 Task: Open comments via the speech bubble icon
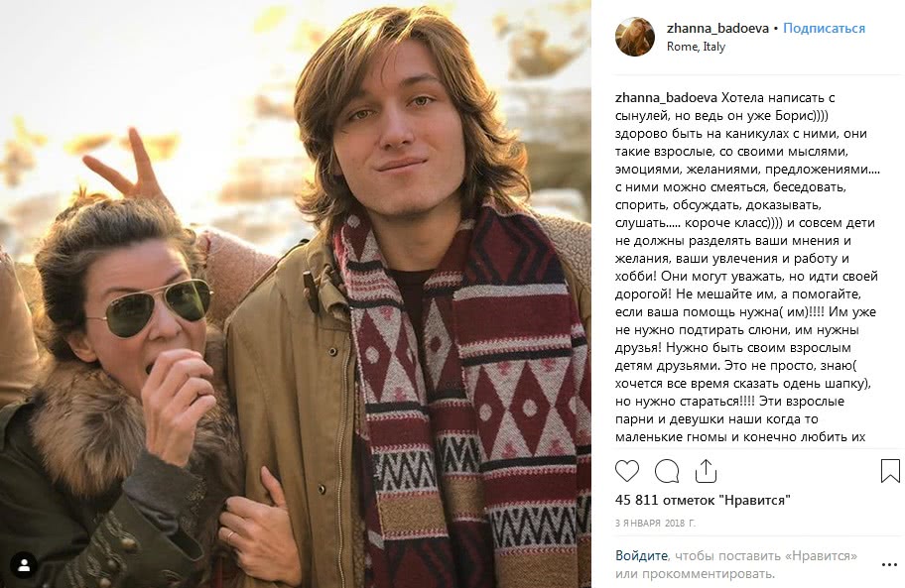(x=667, y=470)
